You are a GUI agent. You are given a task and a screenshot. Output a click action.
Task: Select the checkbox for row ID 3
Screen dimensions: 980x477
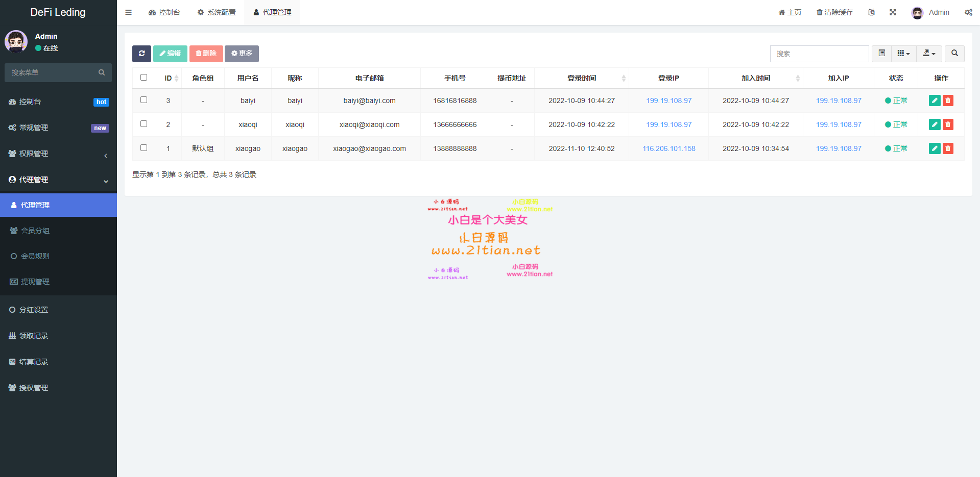144,100
